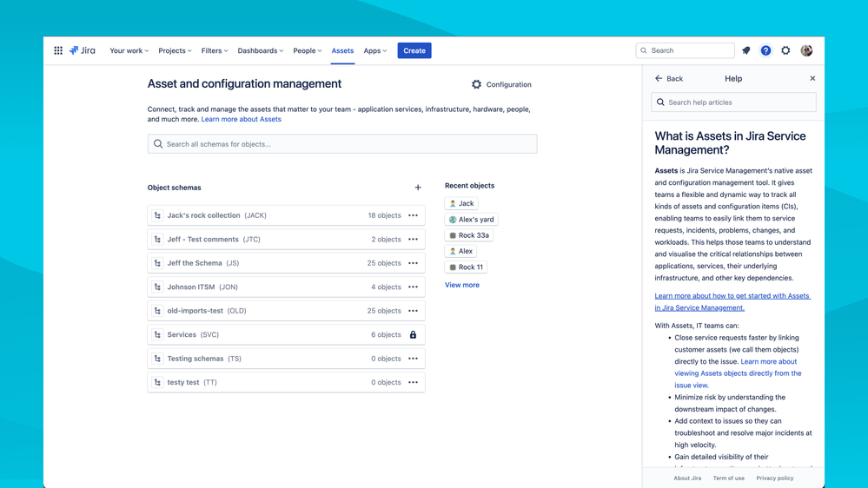Open more actions for Jeff - Test comments

(x=413, y=239)
